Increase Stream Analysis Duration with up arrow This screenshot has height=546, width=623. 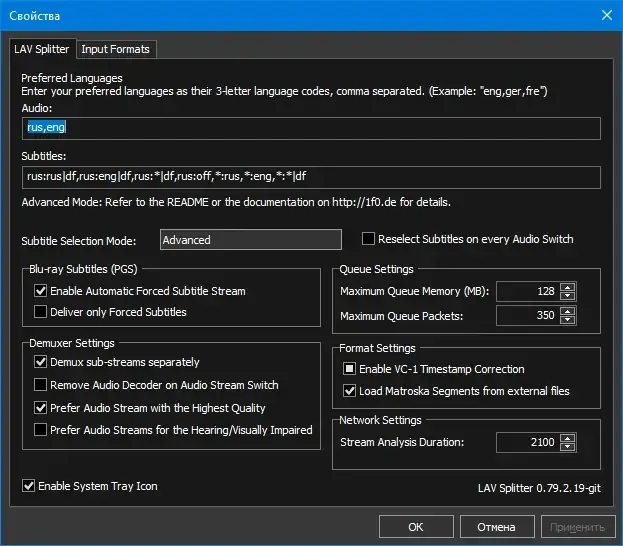click(x=567, y=438)
